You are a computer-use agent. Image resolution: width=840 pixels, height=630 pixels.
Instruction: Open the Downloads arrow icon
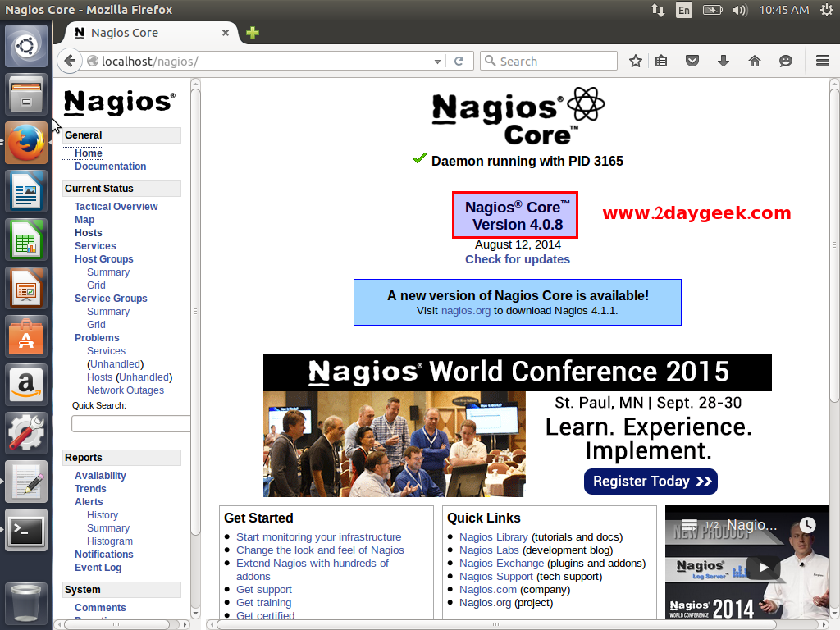(x=724, y=61)
